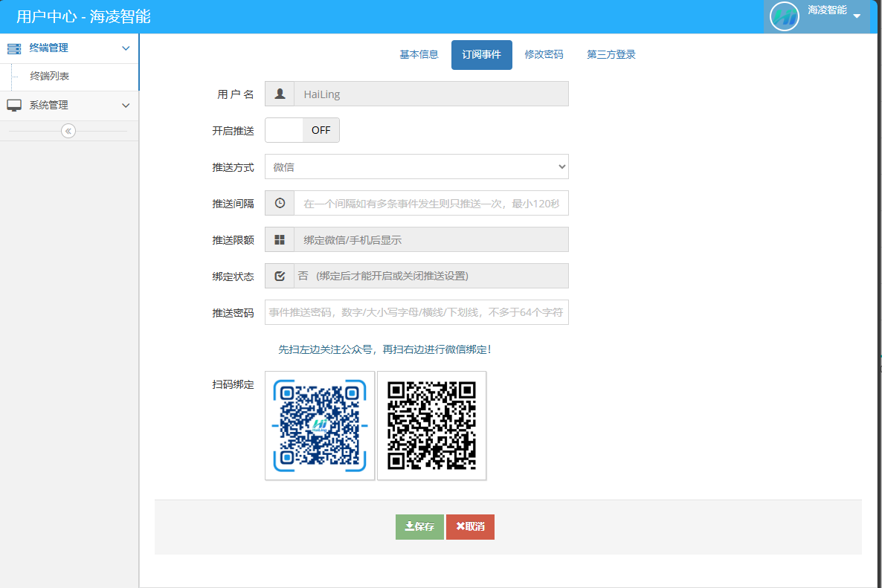Click the clock icon beside 推送间隔 field

pos(280,203)
